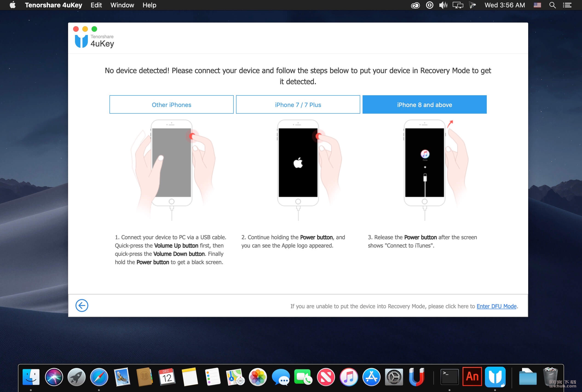Select the iPhone 7 / 7 Plus tab
Screen dimensions: 582x392
pos(298,104)
